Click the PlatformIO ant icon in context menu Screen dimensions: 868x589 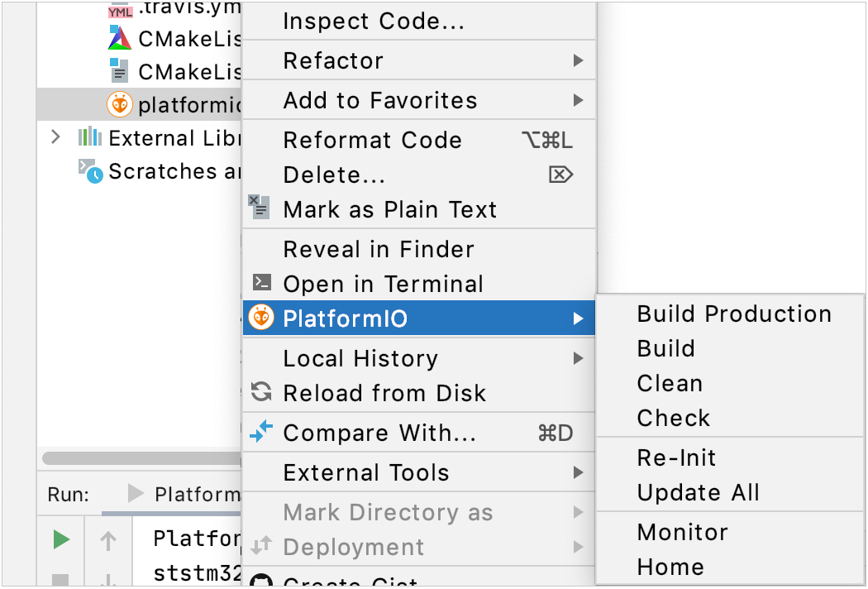click(x=261, y=318)
